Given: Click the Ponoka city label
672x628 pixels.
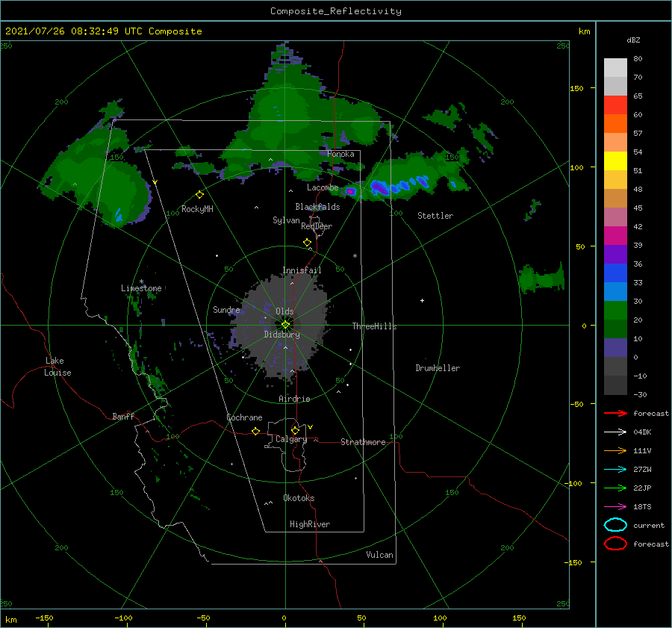Looking at the screenshot, I should 340,154.
